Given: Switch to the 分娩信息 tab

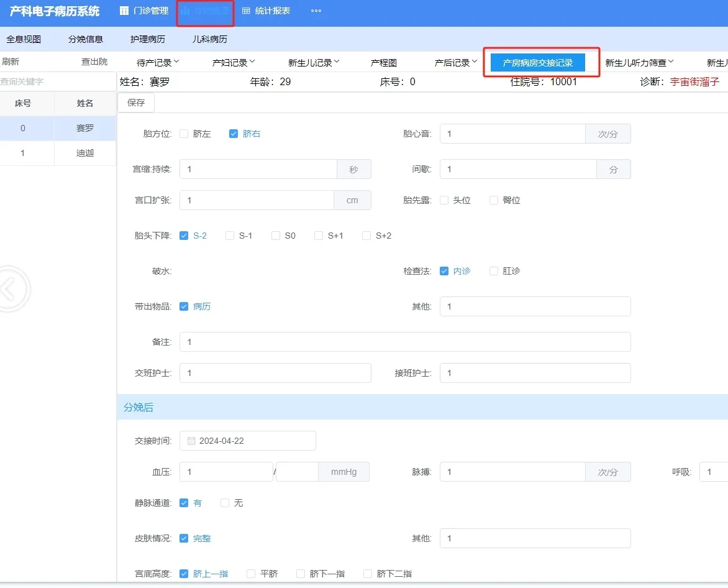Looking at the screenshot, I should 86,39.
